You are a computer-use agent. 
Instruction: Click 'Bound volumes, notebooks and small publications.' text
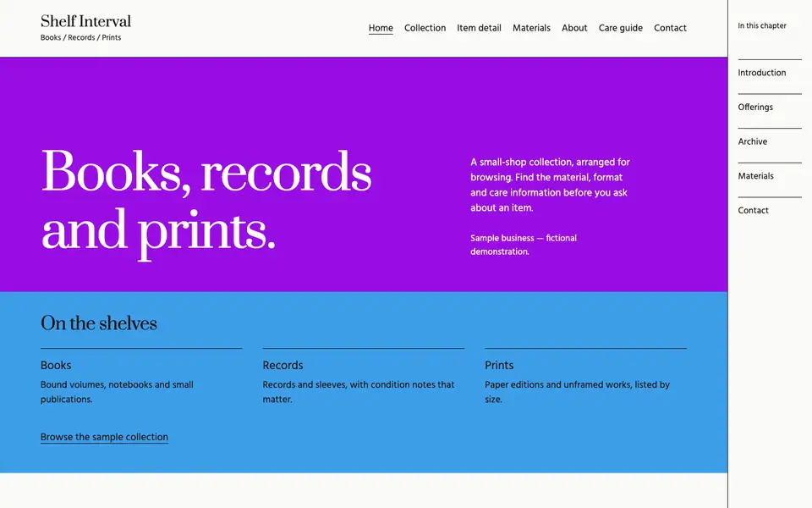pos(117,392)
